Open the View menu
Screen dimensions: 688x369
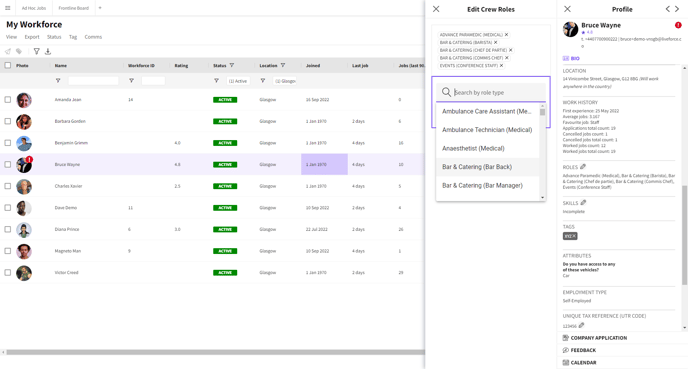(x=11, y=37)
